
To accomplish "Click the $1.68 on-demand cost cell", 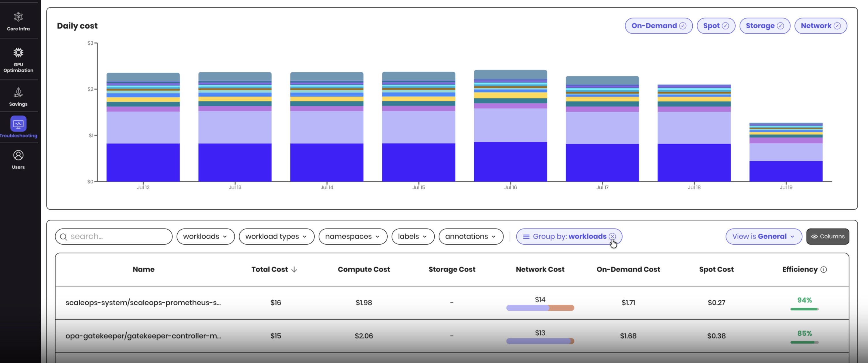I will tap(628, 336).
